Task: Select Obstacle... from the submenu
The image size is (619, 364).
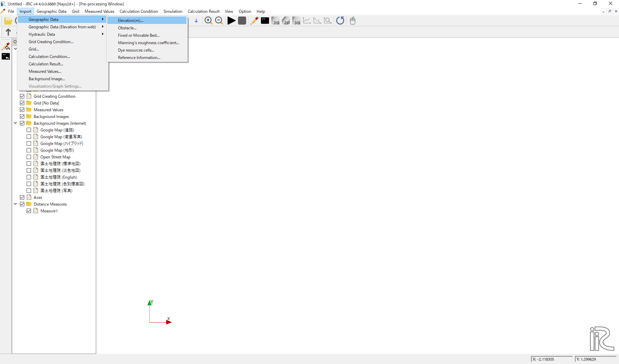Action: [x=147, y=28]
